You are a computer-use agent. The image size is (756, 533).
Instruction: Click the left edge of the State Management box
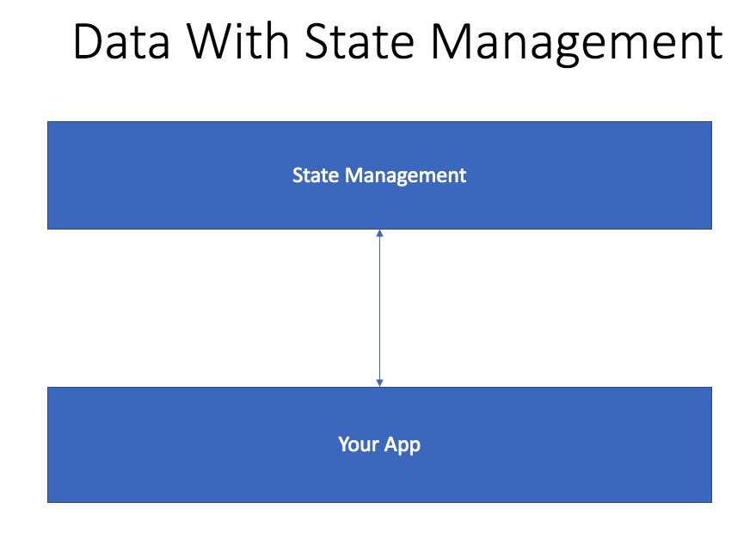click(48, 175)
